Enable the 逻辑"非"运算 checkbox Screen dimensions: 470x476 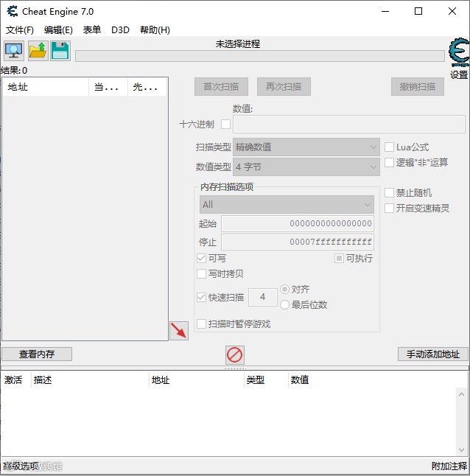coord(389,162)
